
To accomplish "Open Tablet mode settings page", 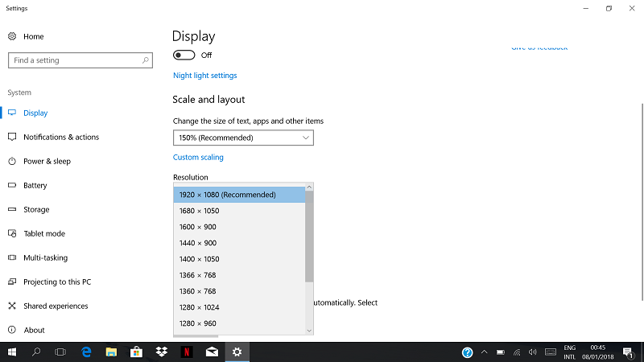I will (44, 233).
